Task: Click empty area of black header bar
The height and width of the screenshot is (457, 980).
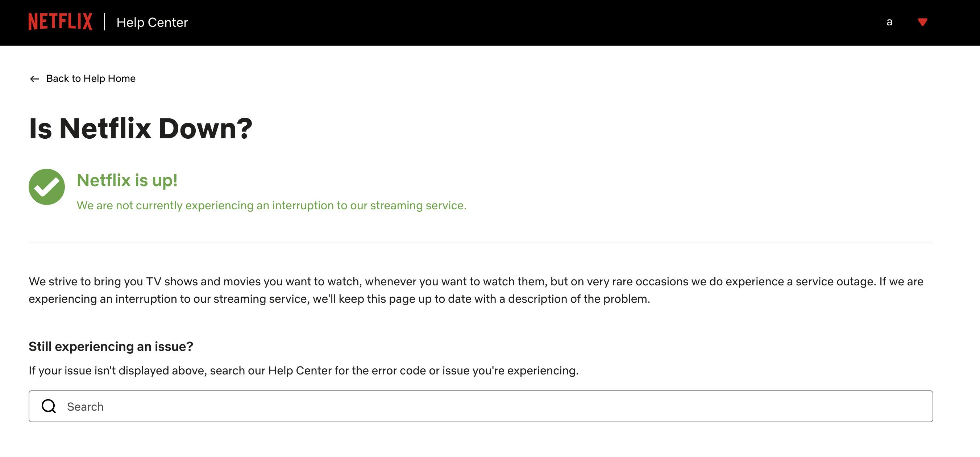Action: coord(533,22)
